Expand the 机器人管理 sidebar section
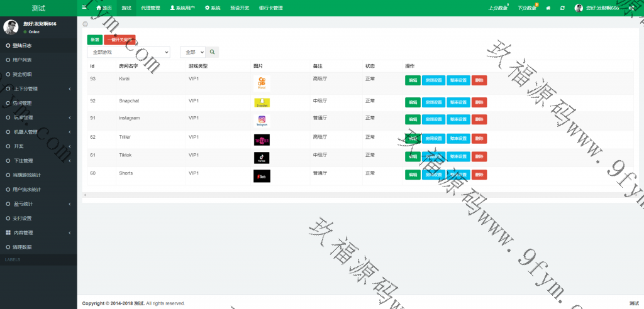644x309 pixels. (x=38, y=132)
